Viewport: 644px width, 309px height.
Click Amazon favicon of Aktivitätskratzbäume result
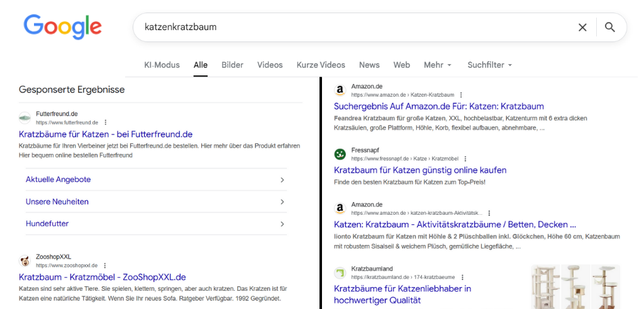click(x=340, y=209)
